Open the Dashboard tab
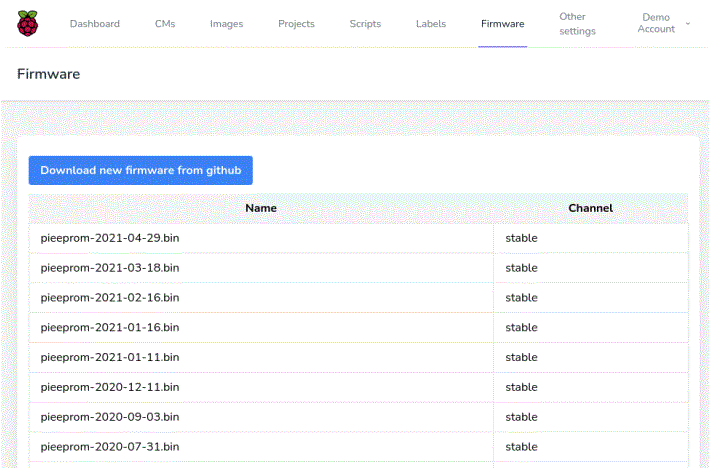719x476 pixels. [x=95, y=24]
